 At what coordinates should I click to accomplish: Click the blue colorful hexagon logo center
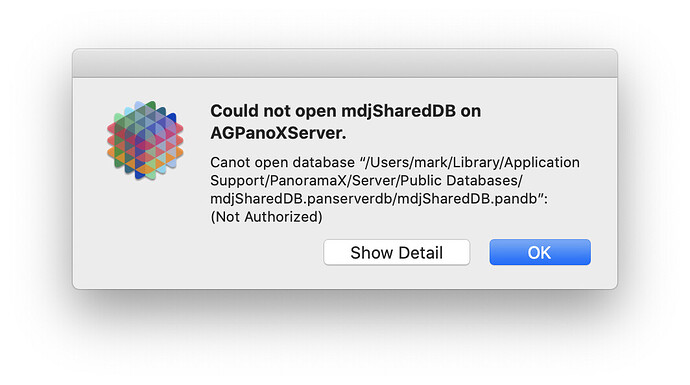coord(145,140)
